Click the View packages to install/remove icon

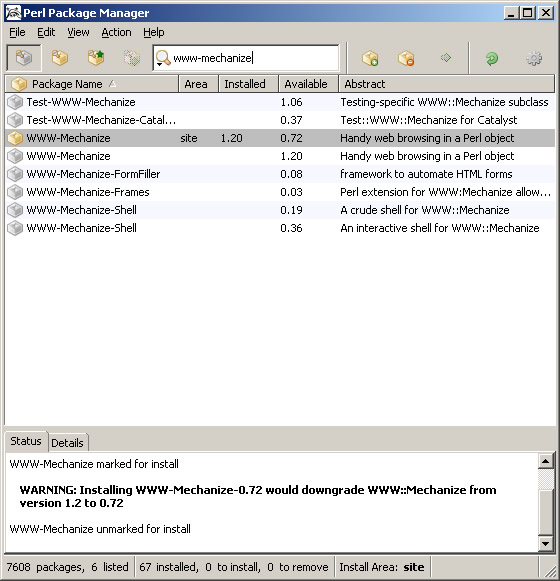(132, 58)
